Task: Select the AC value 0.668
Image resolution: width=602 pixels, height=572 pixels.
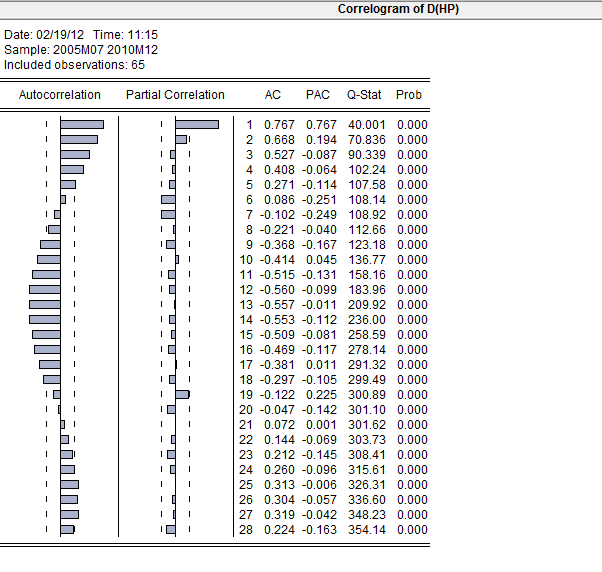Action: coord(279,140)
